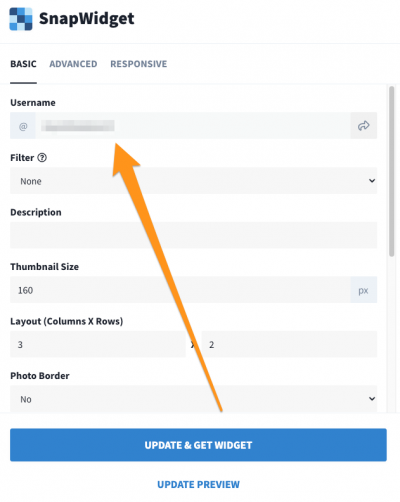Click the Filter help question mark icon
Screen dimensions: 400x502
pyautogui.click(x=42, y=157)
